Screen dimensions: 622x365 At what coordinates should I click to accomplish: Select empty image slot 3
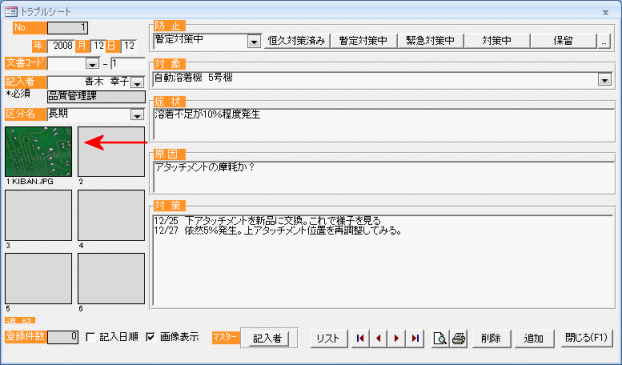[38, 215]
